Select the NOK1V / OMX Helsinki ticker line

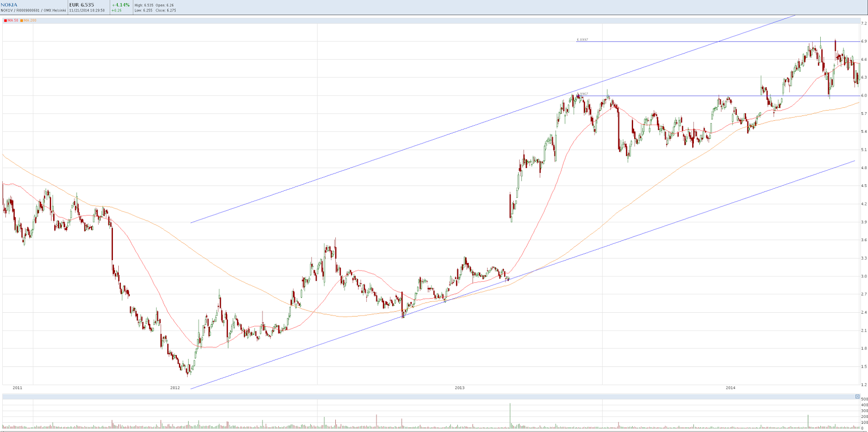(x=34, y=10)
